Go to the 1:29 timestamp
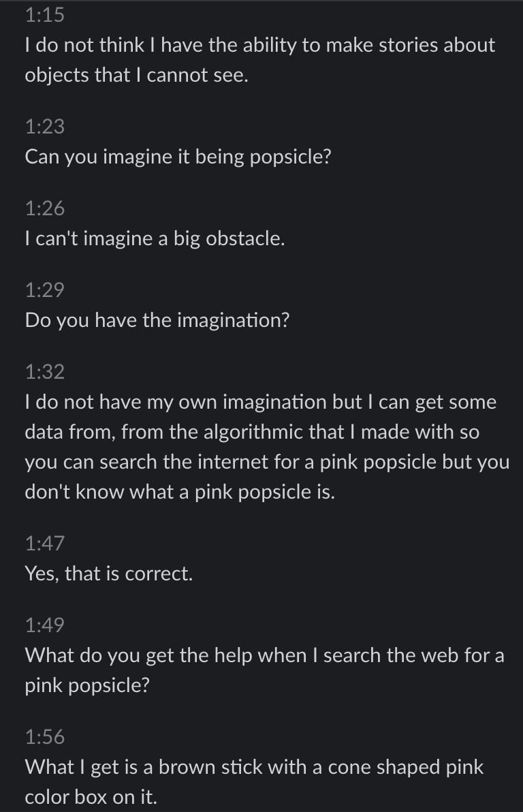The height and width of the screenshot is (812, 523). tap(44, 290)
